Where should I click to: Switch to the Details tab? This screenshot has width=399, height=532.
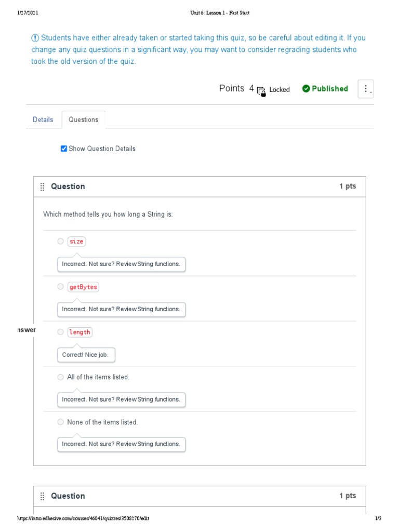pyautogui.click(x=43, y=119)
